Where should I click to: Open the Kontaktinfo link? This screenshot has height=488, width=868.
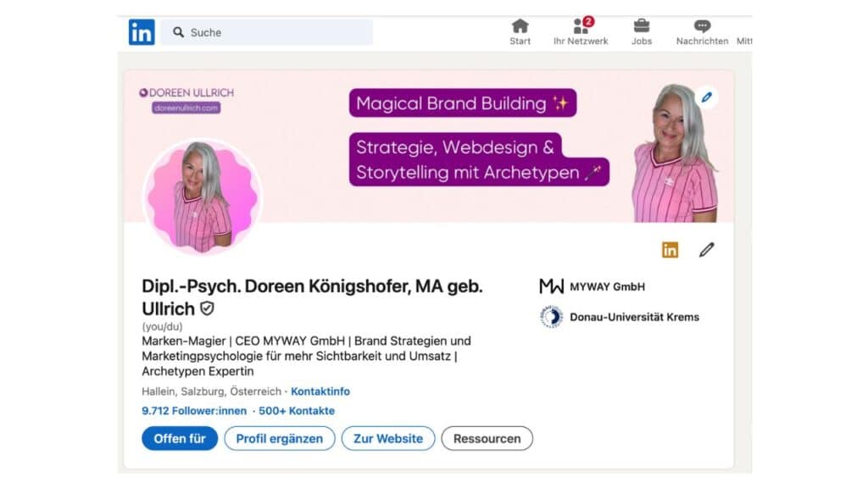point(320,391)
